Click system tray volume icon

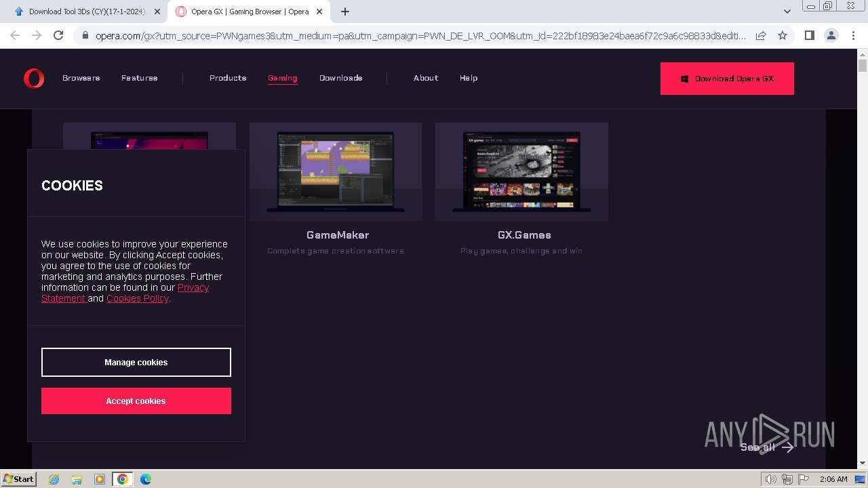(x=771, y=479)
